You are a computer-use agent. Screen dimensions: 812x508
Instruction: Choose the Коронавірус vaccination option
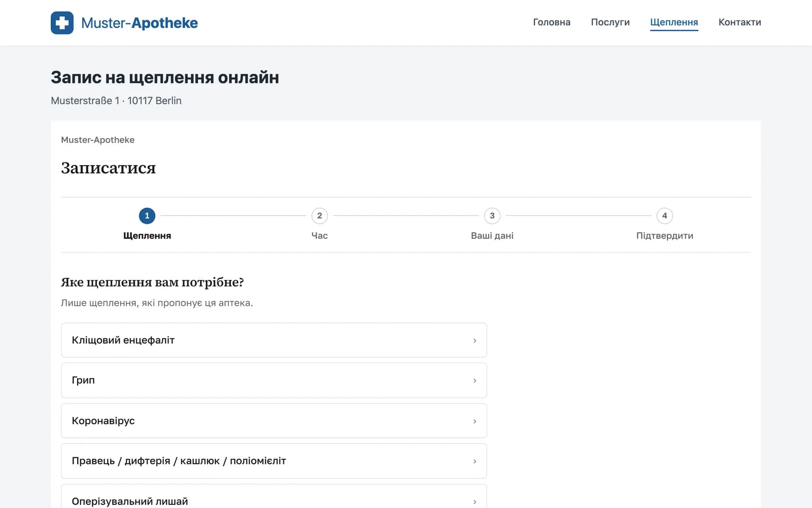point(274,421)
